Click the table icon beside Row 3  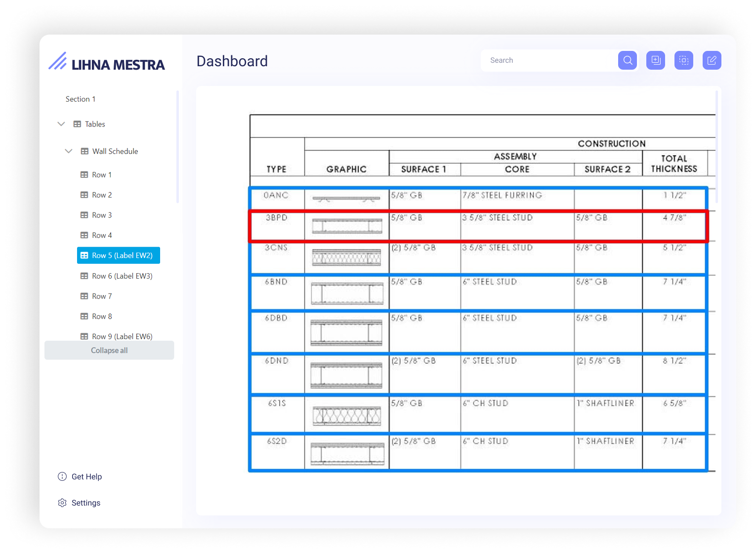pyautogui.click(x=84, y=215)
